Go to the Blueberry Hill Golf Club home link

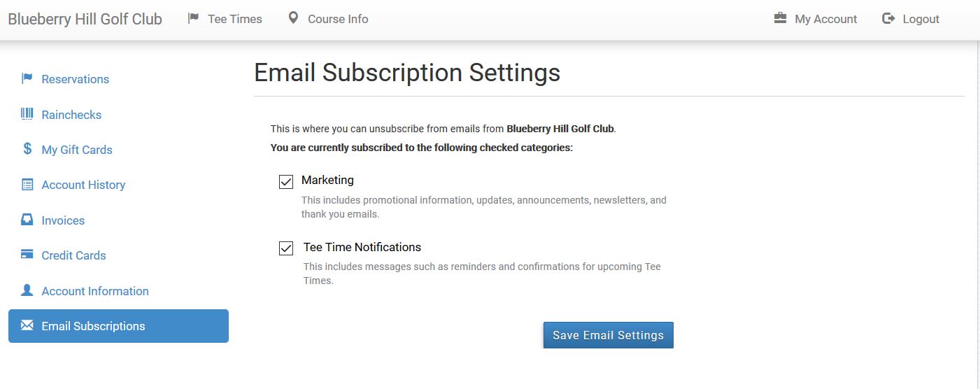click(x=85, y=19)
